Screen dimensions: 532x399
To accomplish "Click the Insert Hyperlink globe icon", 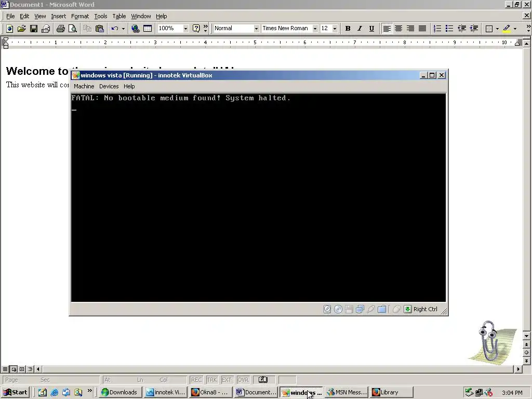I will pos(136,29).
